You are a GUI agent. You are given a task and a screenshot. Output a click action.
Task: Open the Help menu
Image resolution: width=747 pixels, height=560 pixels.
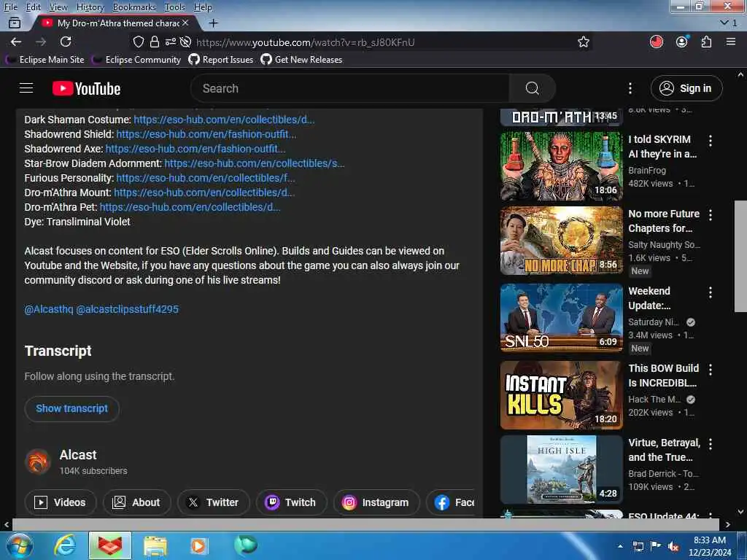coord(203,7)
